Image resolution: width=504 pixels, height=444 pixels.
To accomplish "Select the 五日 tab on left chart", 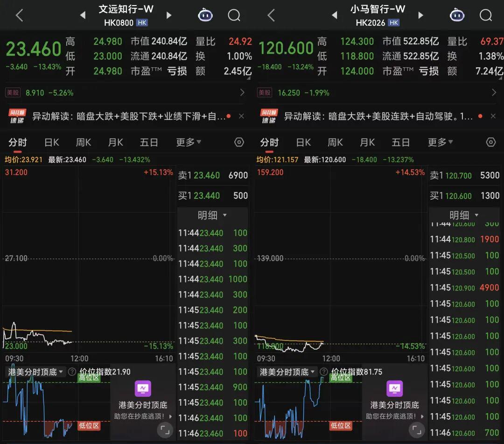I will [149, 142].
